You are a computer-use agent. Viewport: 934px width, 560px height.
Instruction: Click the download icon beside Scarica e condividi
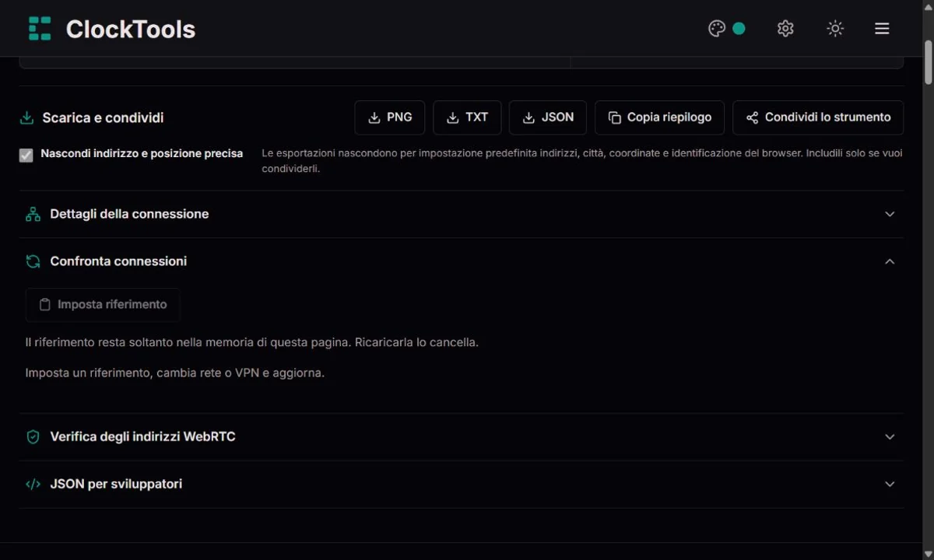click(26, 118)
